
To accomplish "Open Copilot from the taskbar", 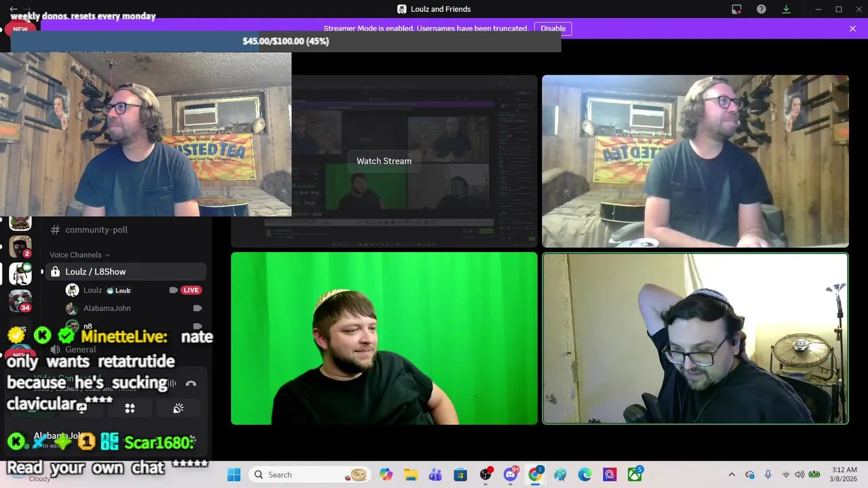I will [386, 474].
